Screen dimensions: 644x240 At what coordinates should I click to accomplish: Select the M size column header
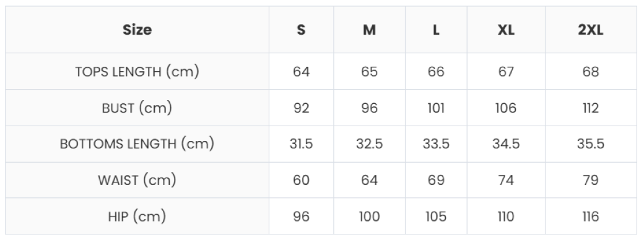click(370, 30)
